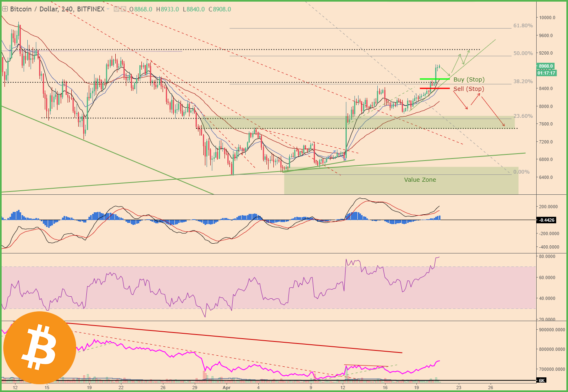
Task: Click the 50.00% Fibonacci level label
Action: point(523,53)
